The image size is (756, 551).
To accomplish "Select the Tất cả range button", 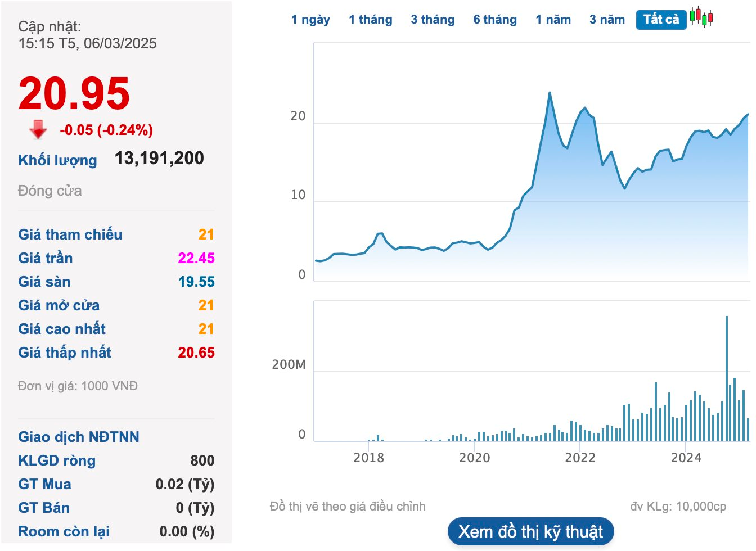I will coord(661,20).
